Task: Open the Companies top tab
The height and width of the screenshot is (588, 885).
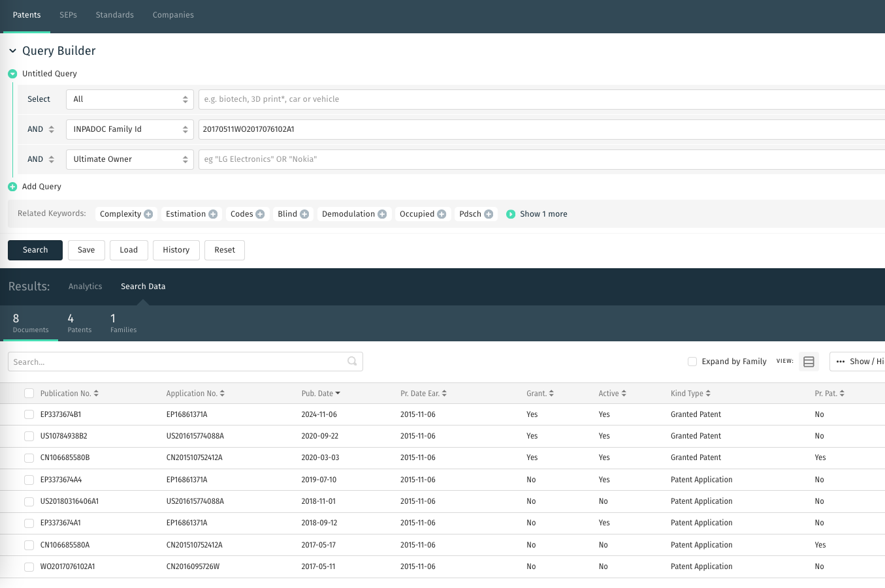Action: pyautogui.click(x=173, y=15)
